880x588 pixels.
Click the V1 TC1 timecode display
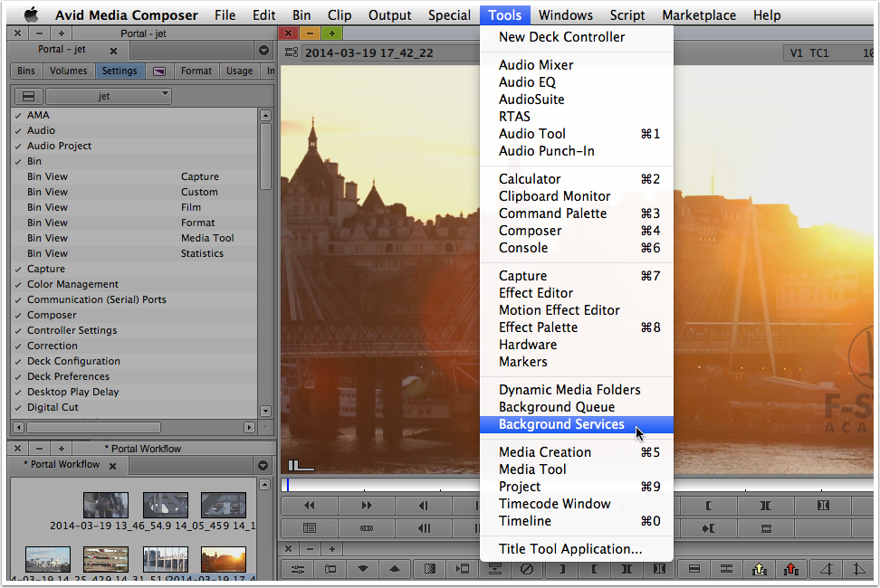pos(809,53)
